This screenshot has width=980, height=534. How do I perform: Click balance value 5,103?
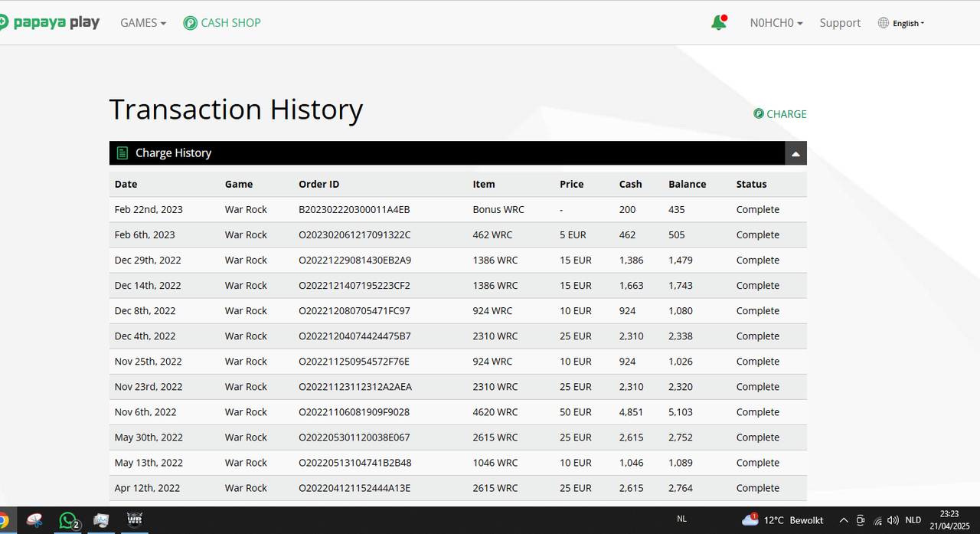tap(681, 411)
